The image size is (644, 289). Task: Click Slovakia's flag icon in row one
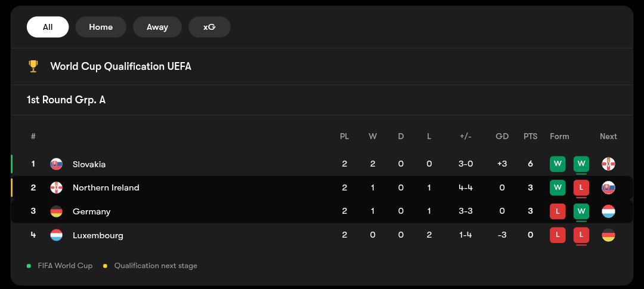point(57,164)
